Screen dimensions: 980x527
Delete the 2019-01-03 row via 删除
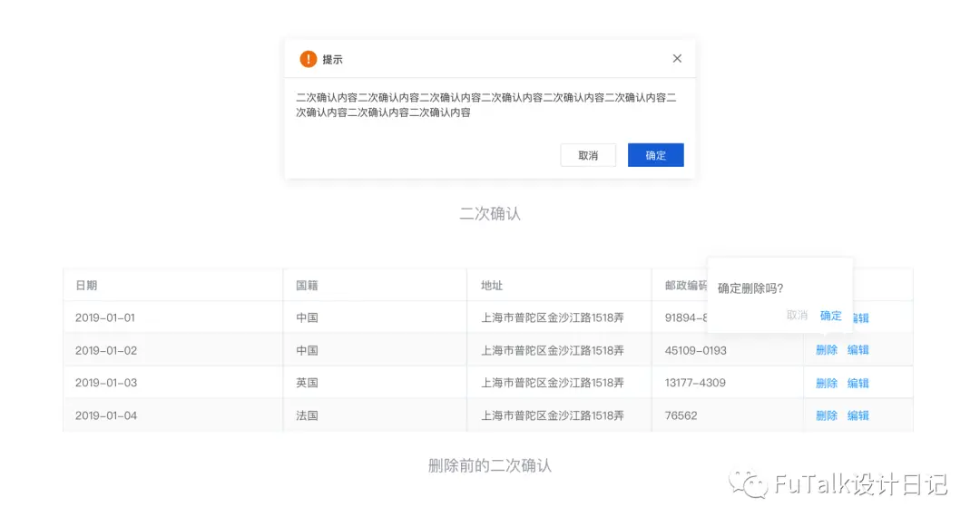tap(827, 384)
